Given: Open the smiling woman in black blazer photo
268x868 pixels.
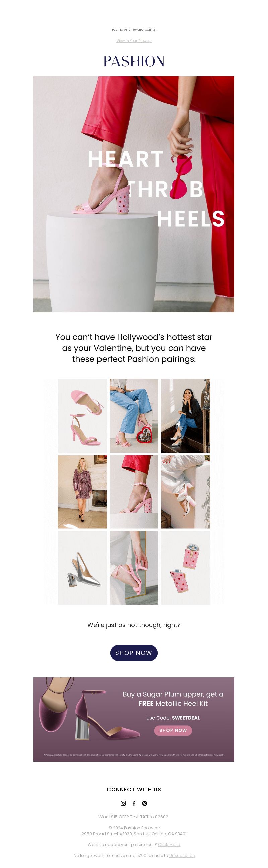Looking at the screenshot, I should point(185,415).
